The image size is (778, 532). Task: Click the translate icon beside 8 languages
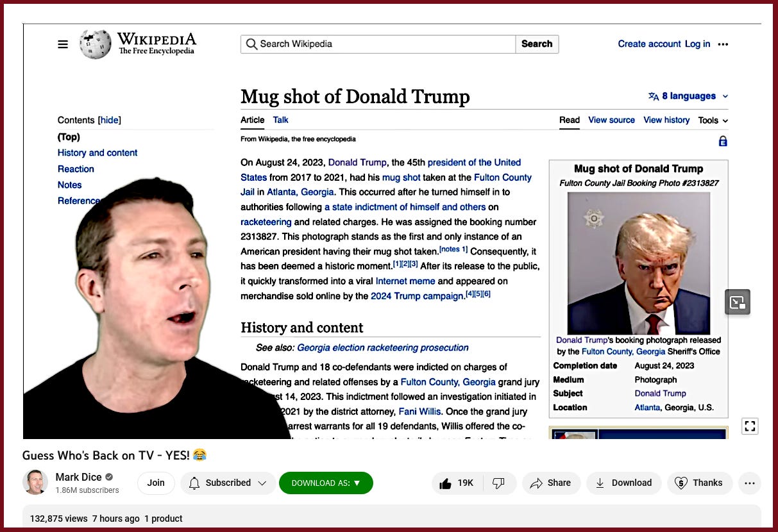click(653, 96)
